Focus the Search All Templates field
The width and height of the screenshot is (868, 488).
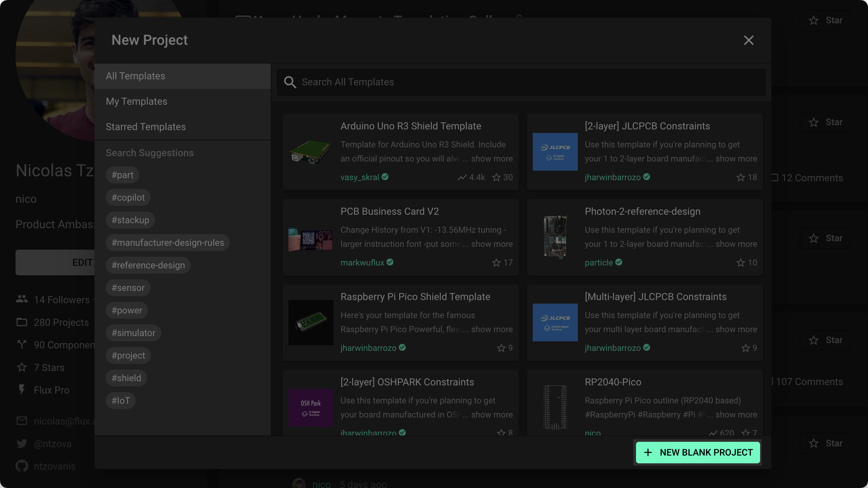(x=521, y=82)
